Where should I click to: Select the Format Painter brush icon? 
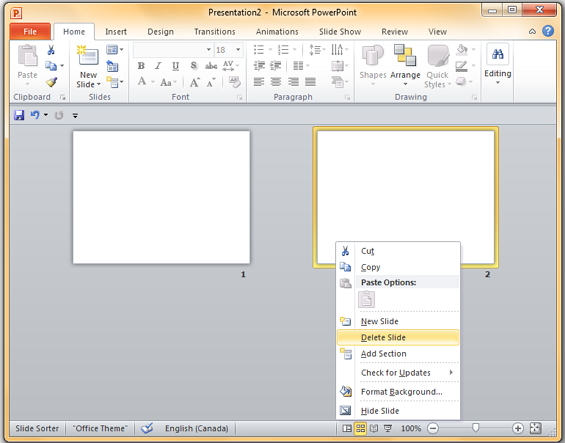51,82
